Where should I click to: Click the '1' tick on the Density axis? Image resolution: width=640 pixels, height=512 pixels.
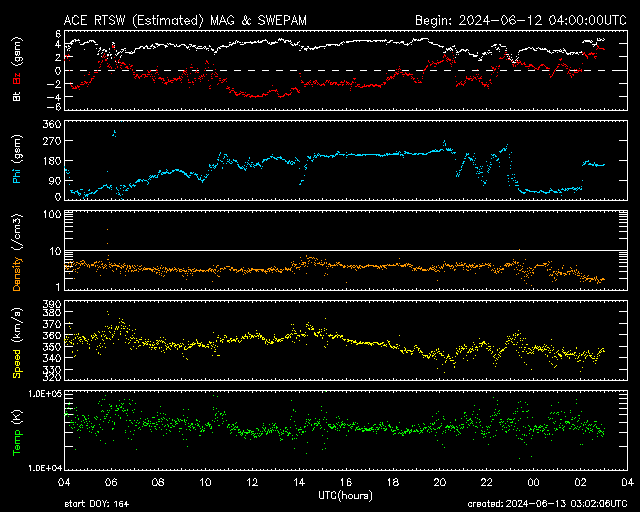pos(58,287)
